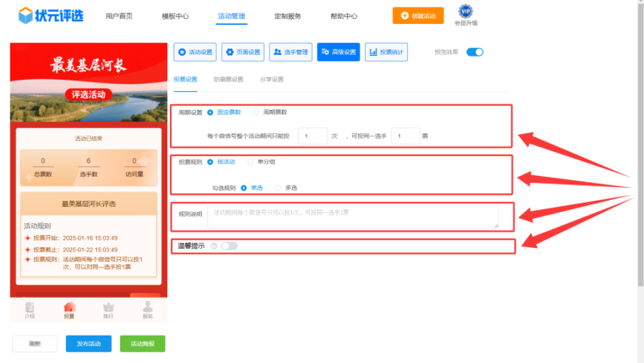Switch to the 防刷票设置 tab

coord(228,79)
